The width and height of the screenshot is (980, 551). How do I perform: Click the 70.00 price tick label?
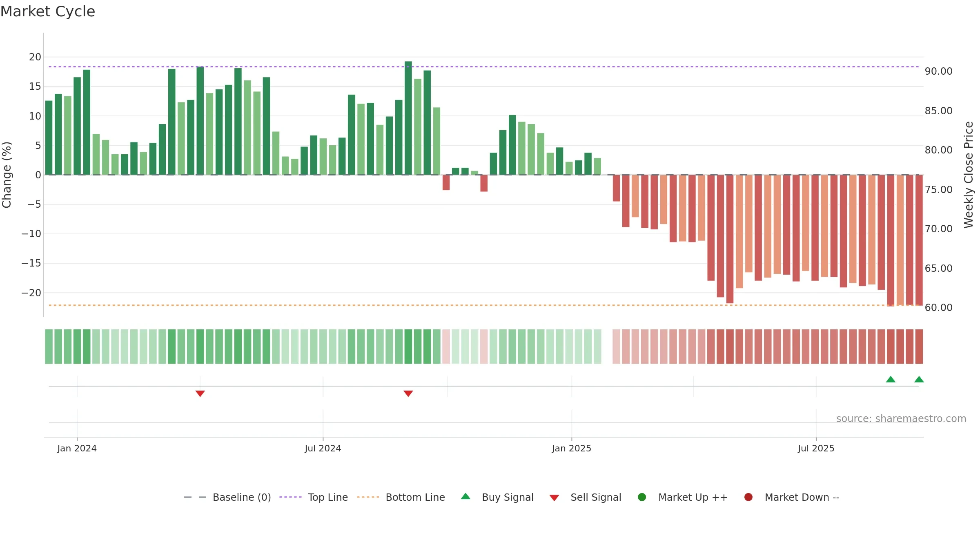point(938,229)
